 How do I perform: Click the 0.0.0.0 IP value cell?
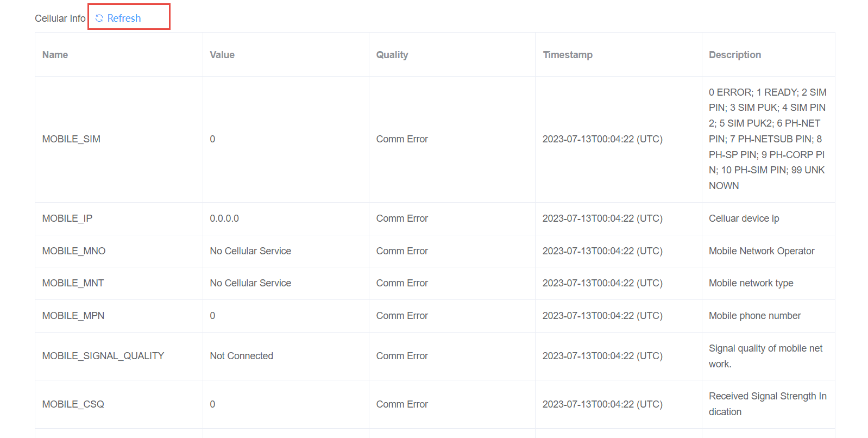(224, 218)
